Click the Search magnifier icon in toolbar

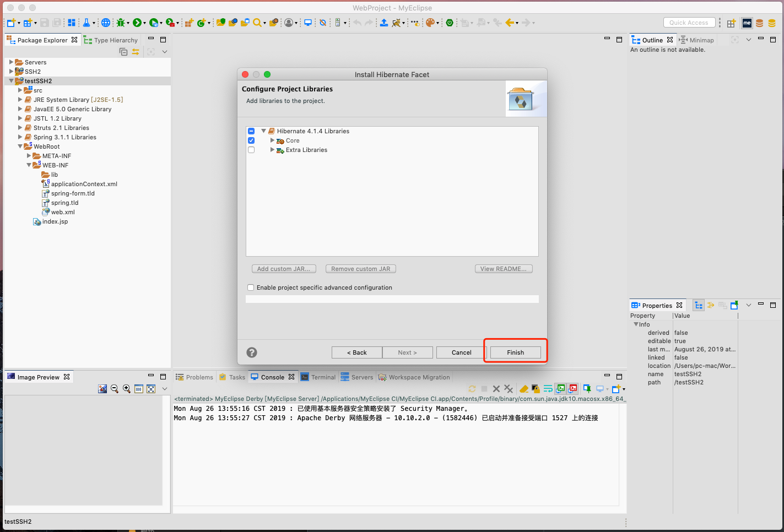click(x=257, y=23)
